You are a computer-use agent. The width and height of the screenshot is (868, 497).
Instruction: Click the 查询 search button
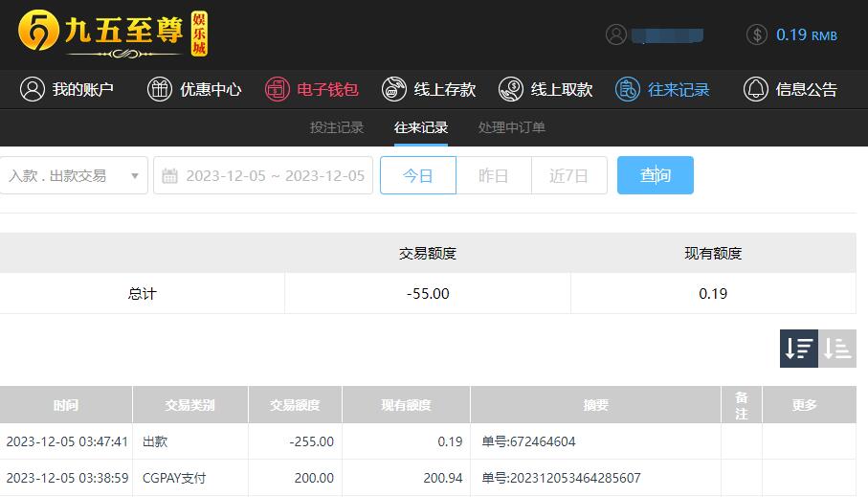tap(656, 175)
